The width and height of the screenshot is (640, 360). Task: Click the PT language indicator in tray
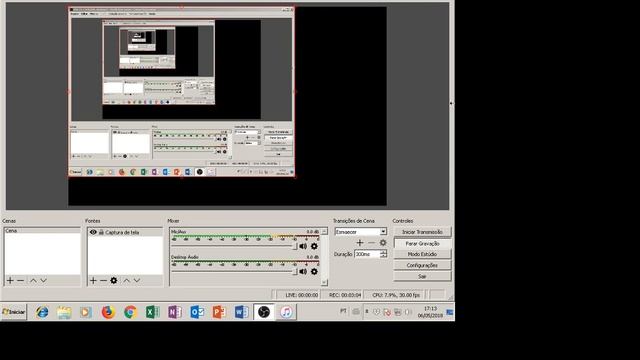[x=343, y=311]
